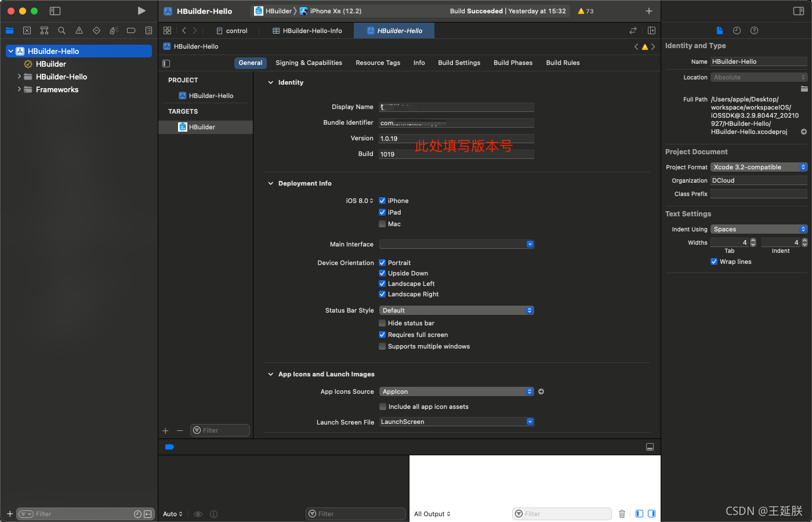Image resolution: width=812 pixels, height=522 pixels.
Task: Reveal full path in Finder arrow
Action: click(x=804, y=132)
